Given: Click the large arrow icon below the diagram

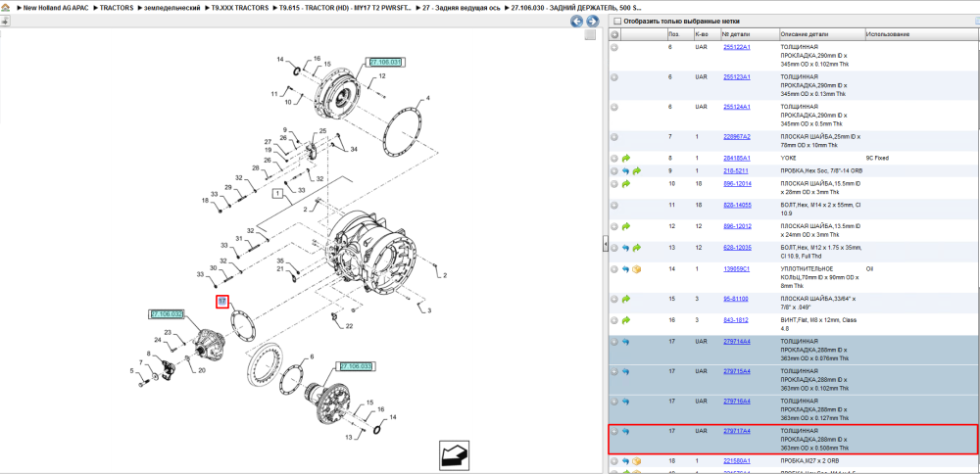Looking at the screenshot, I should [455, 456].
